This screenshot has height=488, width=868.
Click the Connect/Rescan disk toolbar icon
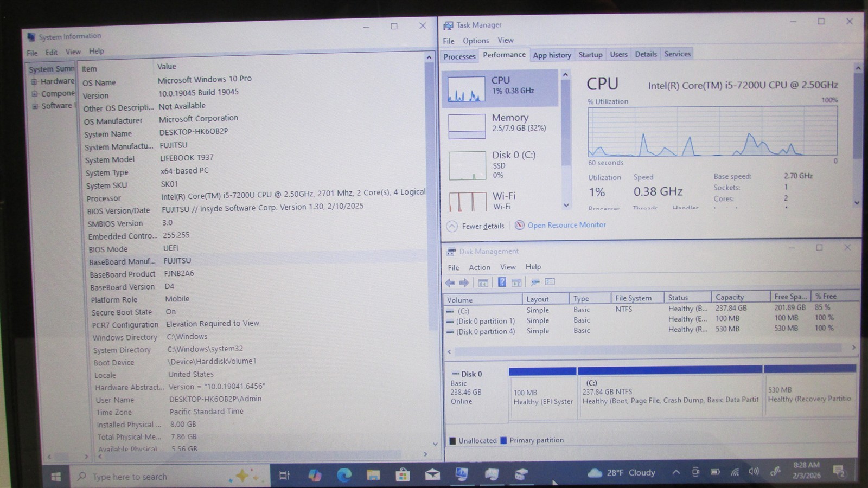(535, 282)
